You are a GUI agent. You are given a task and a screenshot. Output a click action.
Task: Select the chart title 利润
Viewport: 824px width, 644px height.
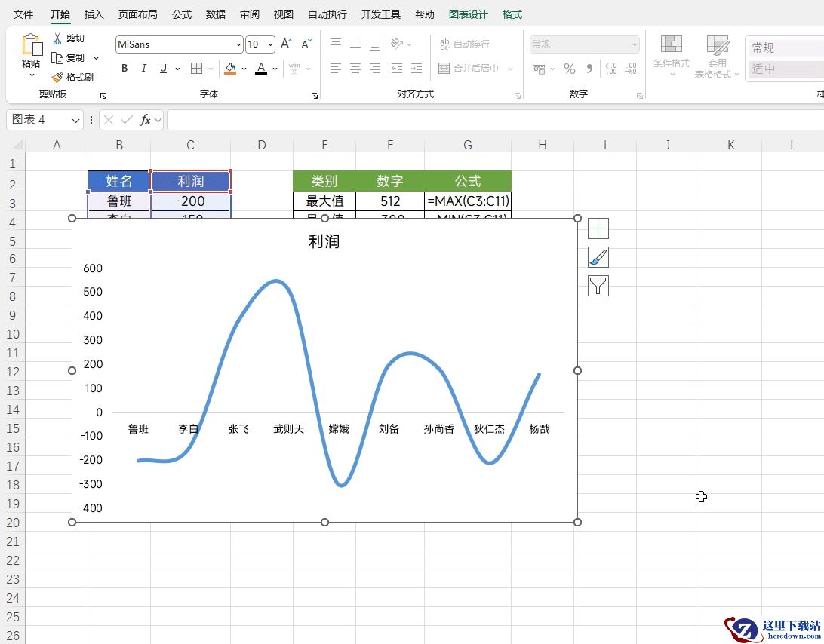[x=324, y=241]
